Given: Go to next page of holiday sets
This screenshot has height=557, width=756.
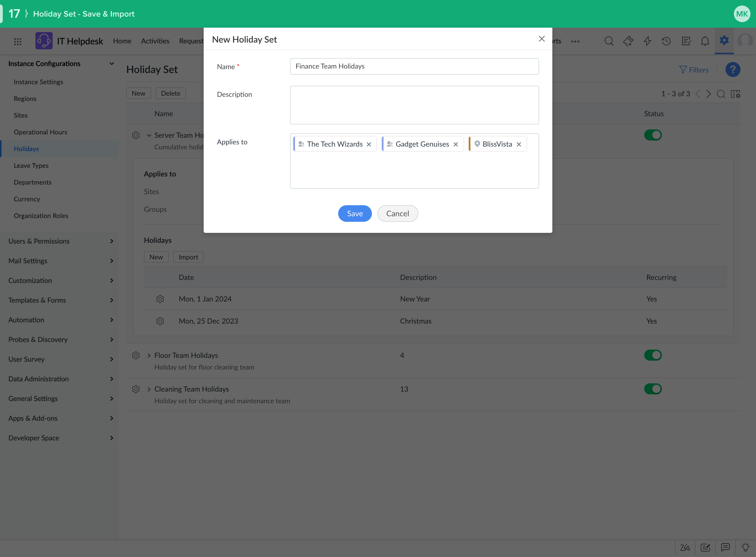Looking at the screenshot, I should (708, 94).
